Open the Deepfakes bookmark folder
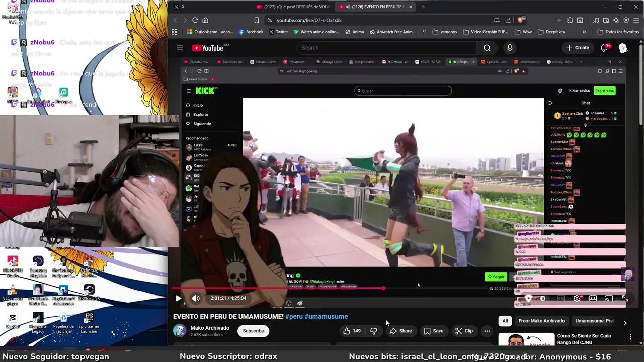The width and height of the screenshot is (644, 362). (x=551, y=32)
